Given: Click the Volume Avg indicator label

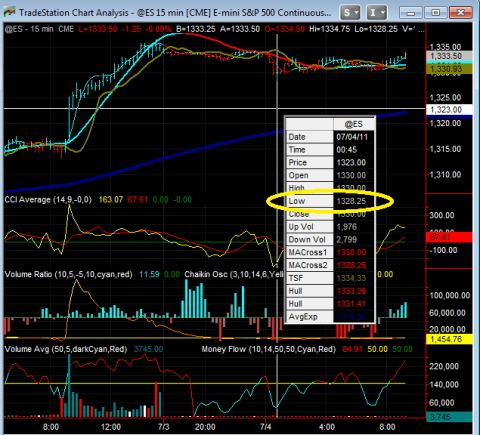Looking at the screenshot, I should (x=66, y=349).
